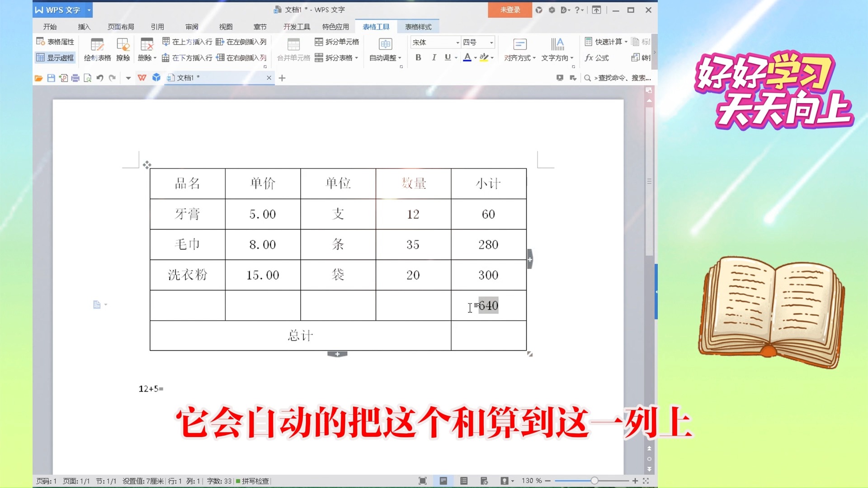Open the 宋体 font name dropdown
This screenshot has width=868, height=488.
458,42
